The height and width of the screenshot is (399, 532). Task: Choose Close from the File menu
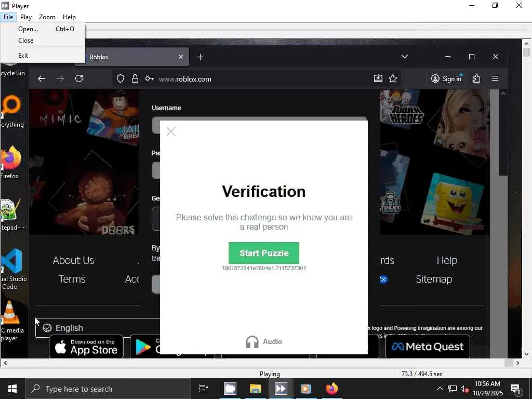[x=43, y=41]
